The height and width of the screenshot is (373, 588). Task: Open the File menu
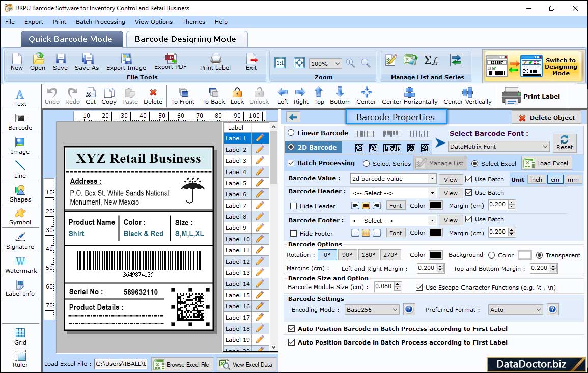click(x=10, y=22)
